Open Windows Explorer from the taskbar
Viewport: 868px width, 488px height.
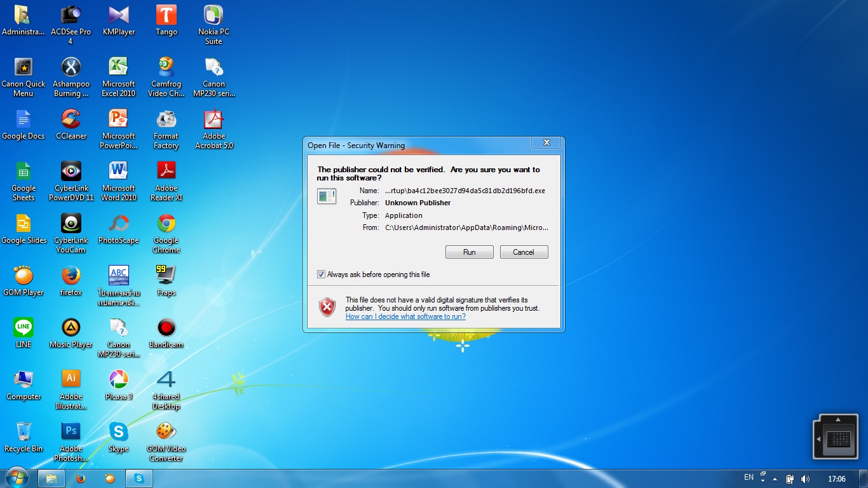(51, 478)
